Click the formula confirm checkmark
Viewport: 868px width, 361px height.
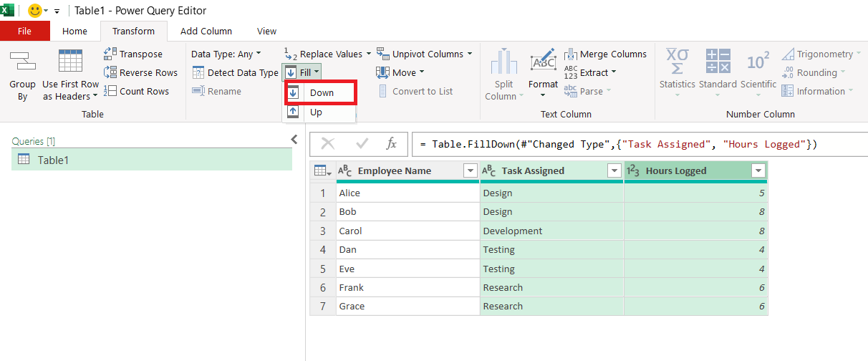pyautogui.click(x=362, y=144)
